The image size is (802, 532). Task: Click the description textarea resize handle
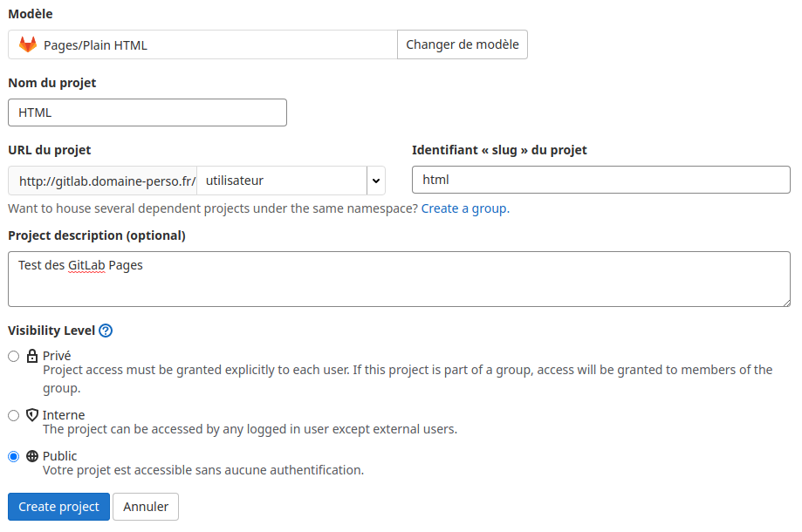(x=785, y=302)
